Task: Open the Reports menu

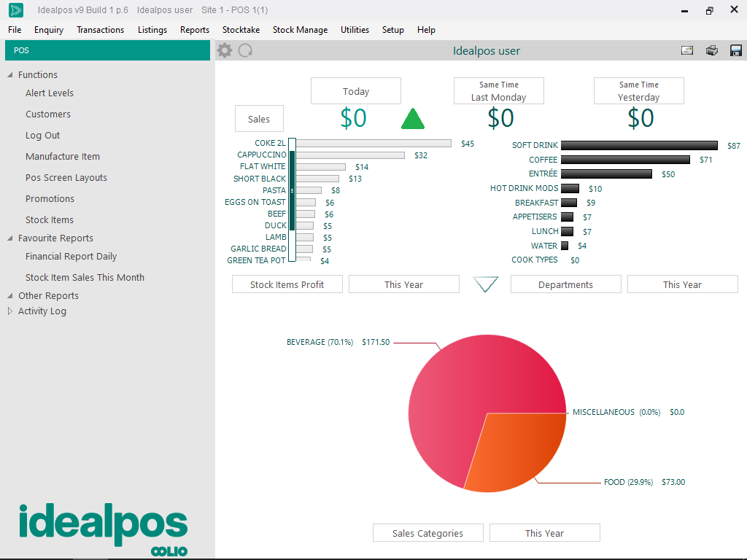Action: coord(195,30)
